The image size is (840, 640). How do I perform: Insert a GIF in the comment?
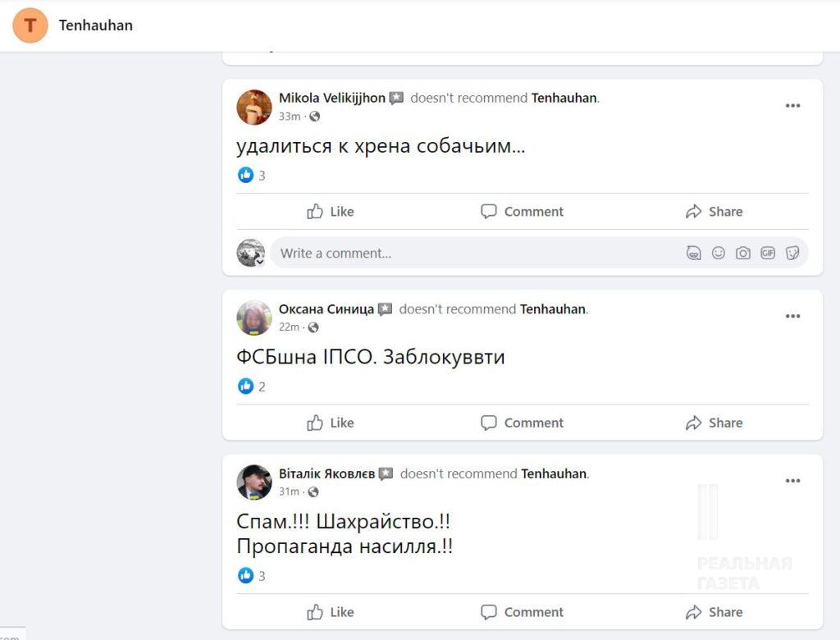768,253
